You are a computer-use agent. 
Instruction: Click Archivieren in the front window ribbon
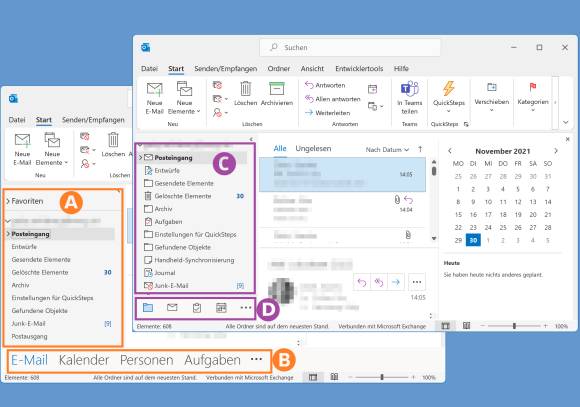[277, 93]
